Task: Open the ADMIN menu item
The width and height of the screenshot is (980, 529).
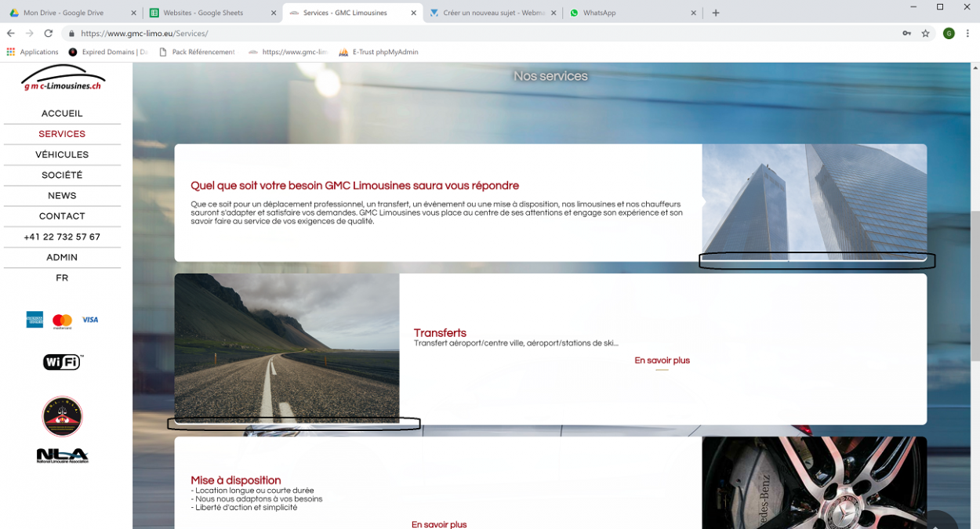Action: tap(62, 257)
